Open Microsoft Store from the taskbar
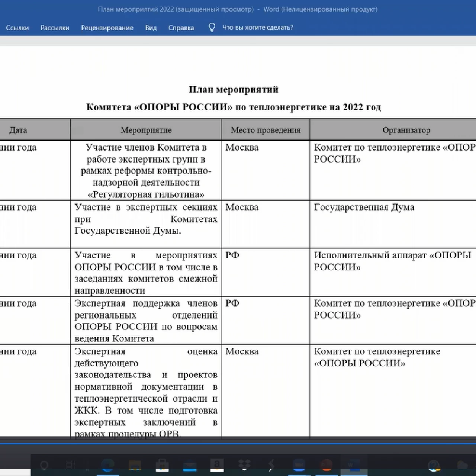 click(162, 465)
